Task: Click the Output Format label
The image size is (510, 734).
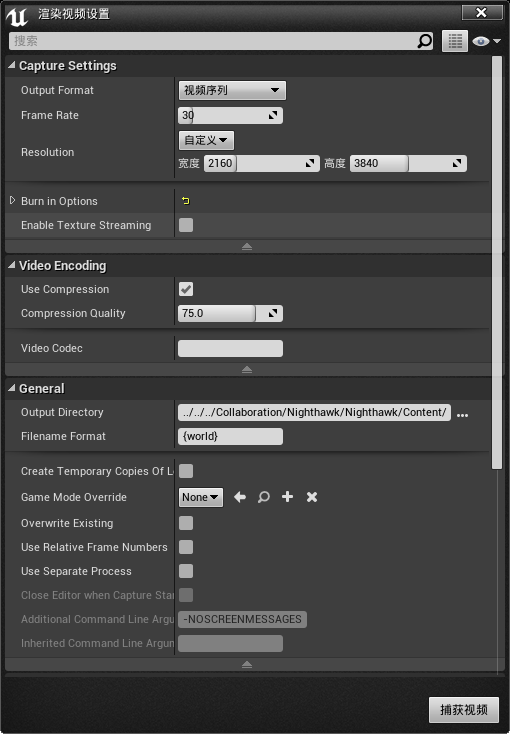Action: (x=57, y=90)
